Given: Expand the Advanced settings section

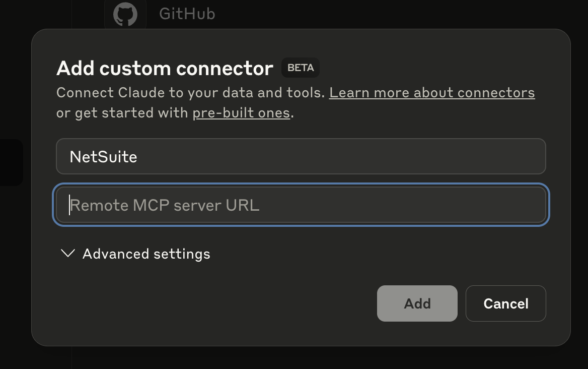Looking at the screenshot, I should [146, 254].
